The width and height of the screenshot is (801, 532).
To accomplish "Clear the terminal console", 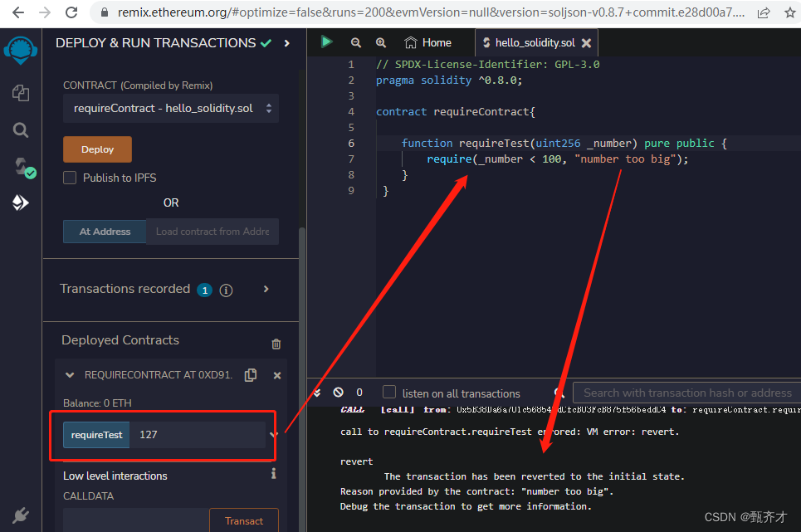I will coord(338,392).
